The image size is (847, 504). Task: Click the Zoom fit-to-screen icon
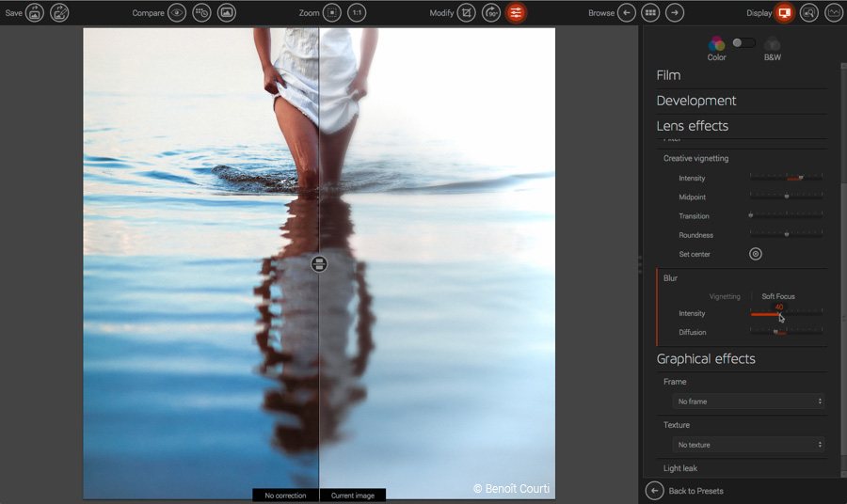tap(332, 12)
